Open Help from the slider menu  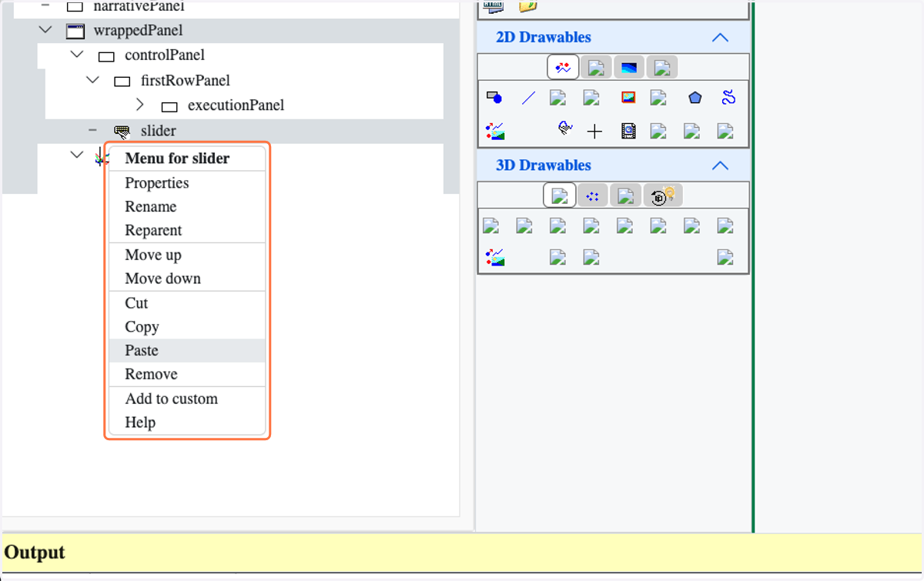coord(187,422)
